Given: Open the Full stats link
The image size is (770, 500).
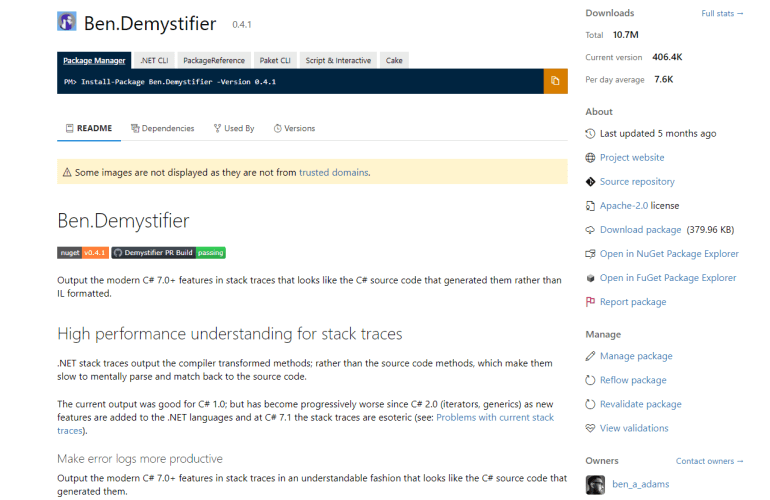Looking at the screenshot, I should tap(722, 14).
